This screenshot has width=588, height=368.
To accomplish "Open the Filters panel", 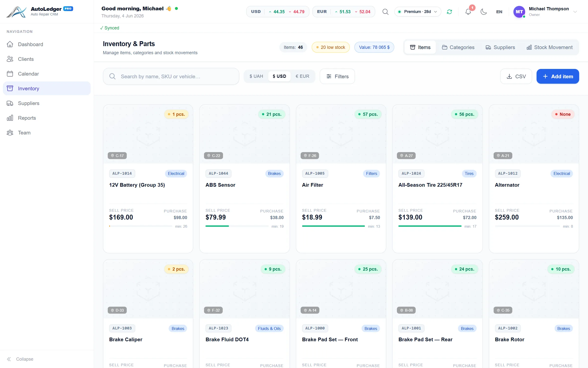I will tap(337, 76).
